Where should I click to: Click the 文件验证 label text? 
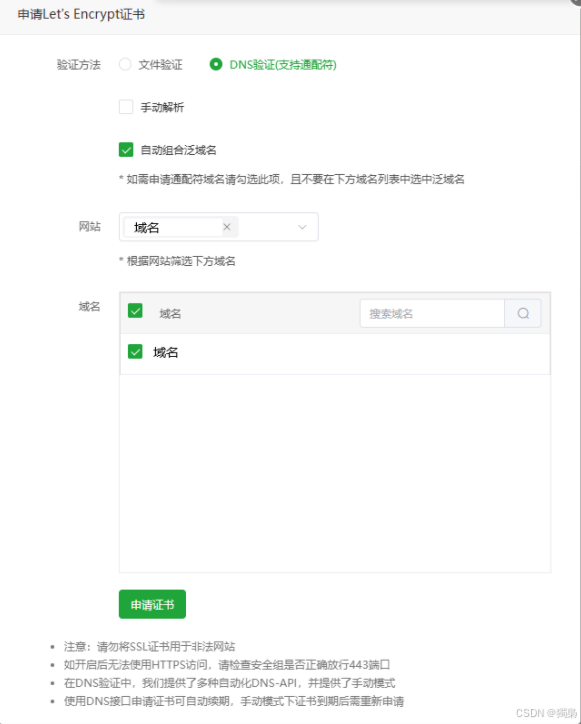pos(160,65)
